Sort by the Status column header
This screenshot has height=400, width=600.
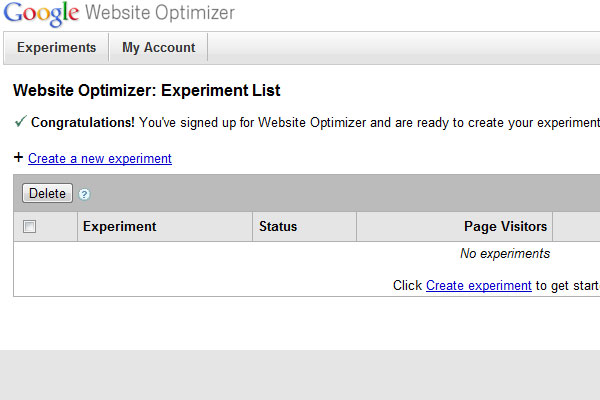coord(278,227)
